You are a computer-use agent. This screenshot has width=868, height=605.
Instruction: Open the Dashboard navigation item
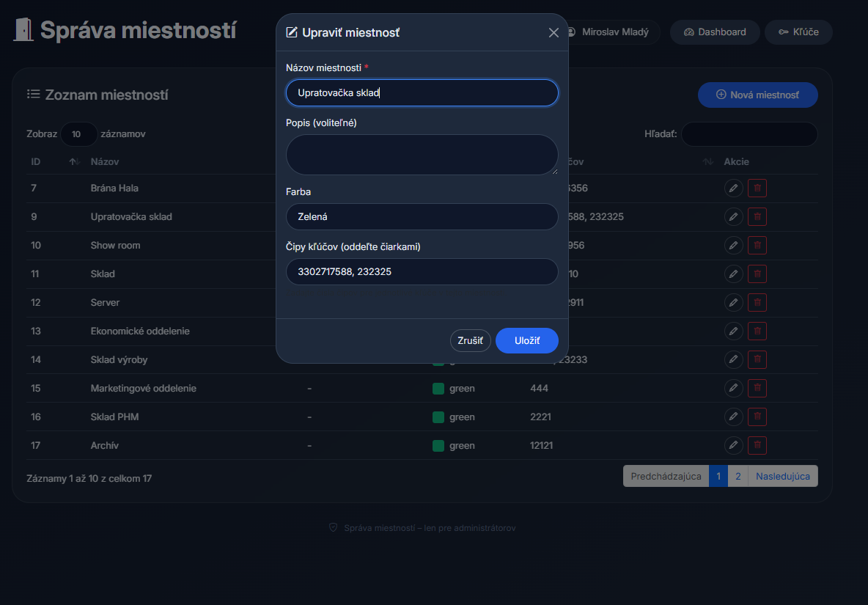coord(715,32)
